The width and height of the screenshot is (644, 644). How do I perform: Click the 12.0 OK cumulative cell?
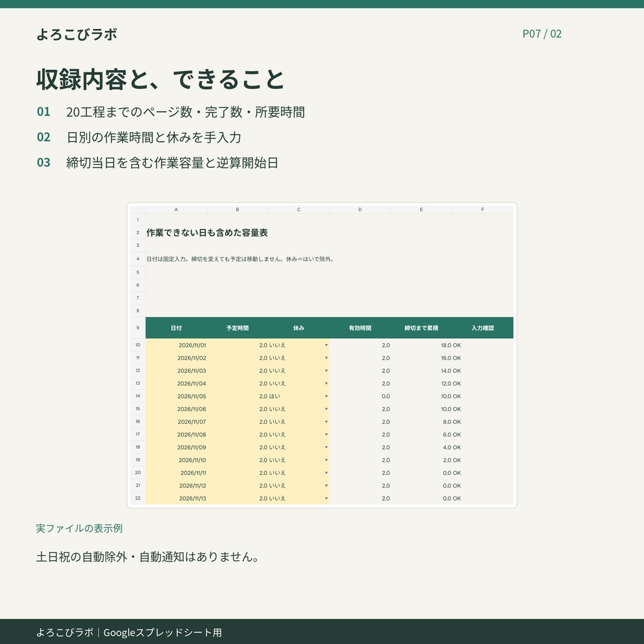coord(450,384)
